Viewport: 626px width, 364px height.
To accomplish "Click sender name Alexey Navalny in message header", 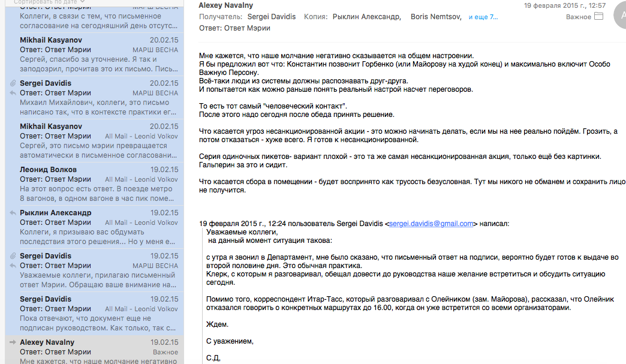I will 226,5.
